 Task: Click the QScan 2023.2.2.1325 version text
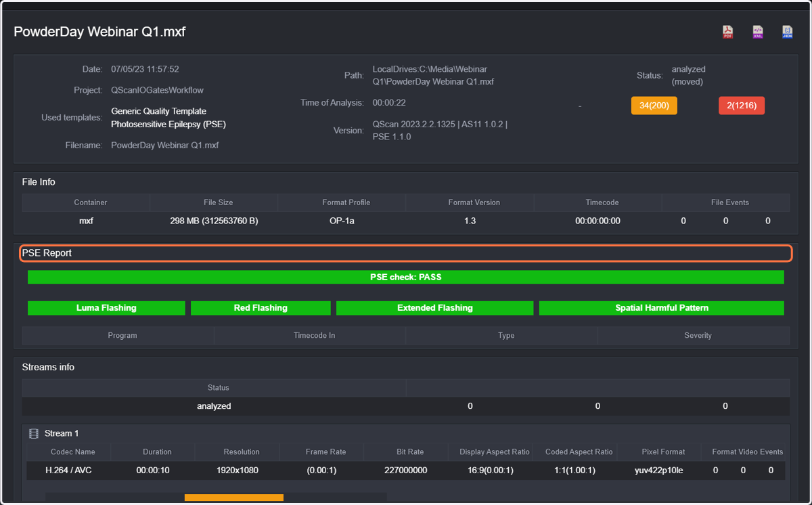pos(440,130)
